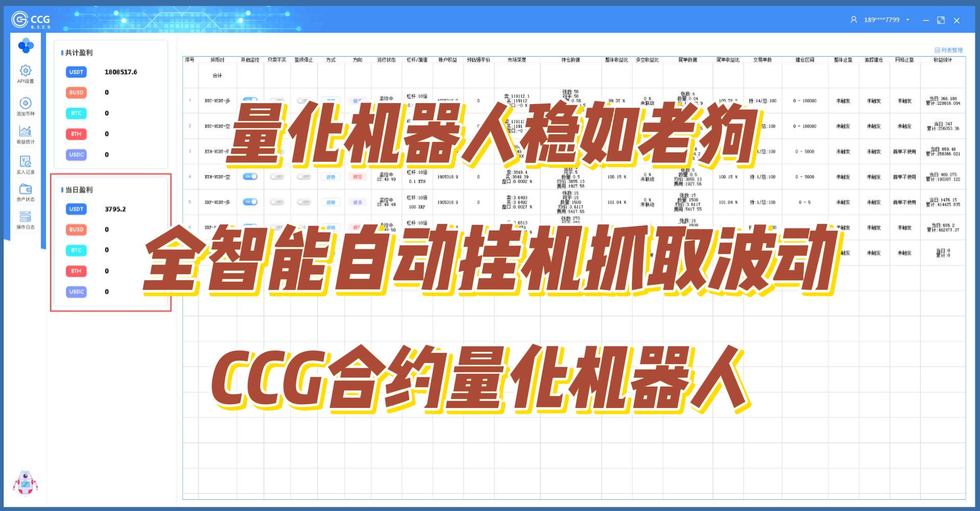Click the 整体收益比 column header
This screenshot has height=511, width=980.
pyautogui.click(x=617, y=60)
